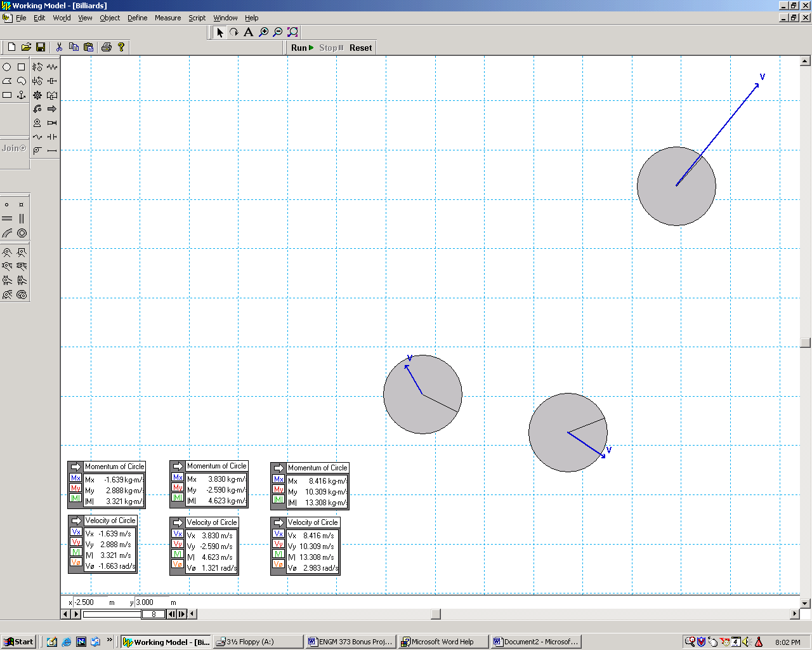Print the document with the printer icon
The height and width of the screenshot is (650, 812).
point(107,47)
